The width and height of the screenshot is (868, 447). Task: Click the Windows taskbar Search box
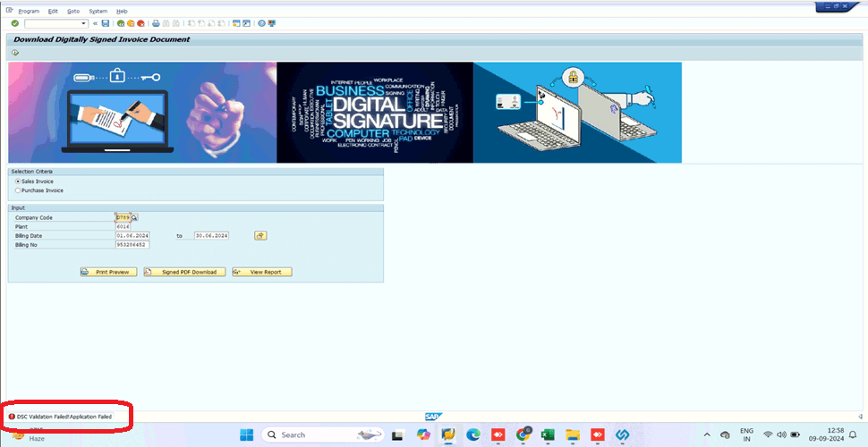(x=324, y=434)
